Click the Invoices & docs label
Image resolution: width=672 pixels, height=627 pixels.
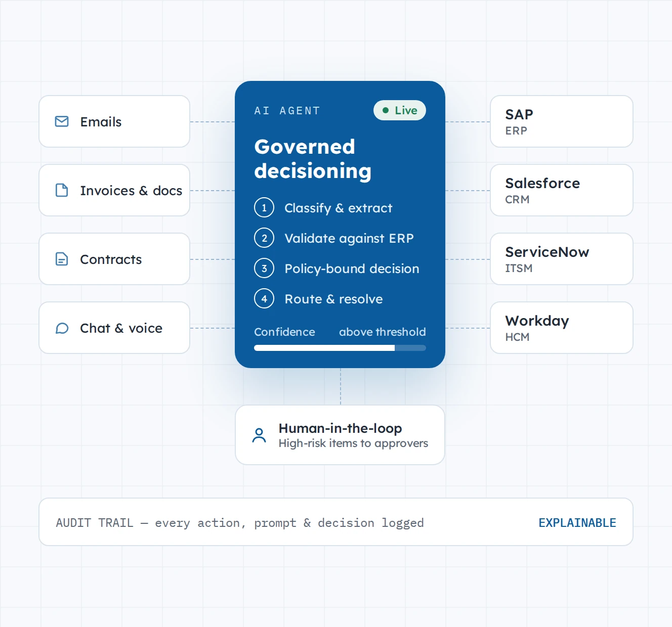coord(131,191)
